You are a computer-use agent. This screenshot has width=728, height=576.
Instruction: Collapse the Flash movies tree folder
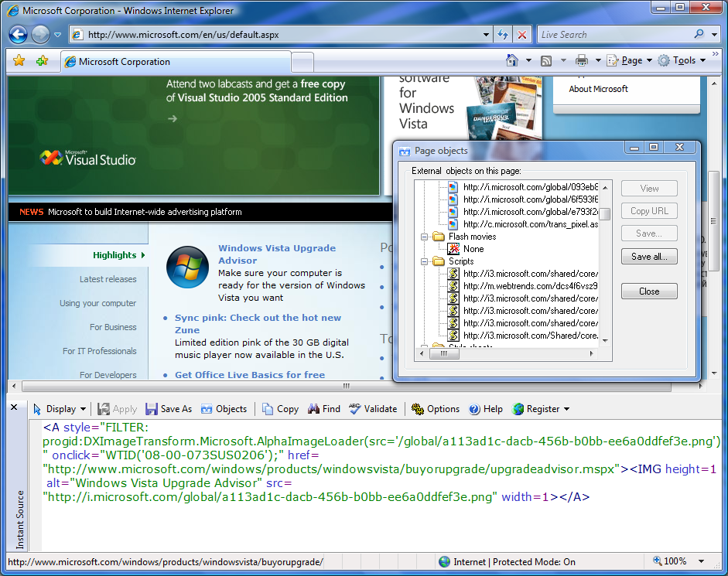(x=425, y=237)
